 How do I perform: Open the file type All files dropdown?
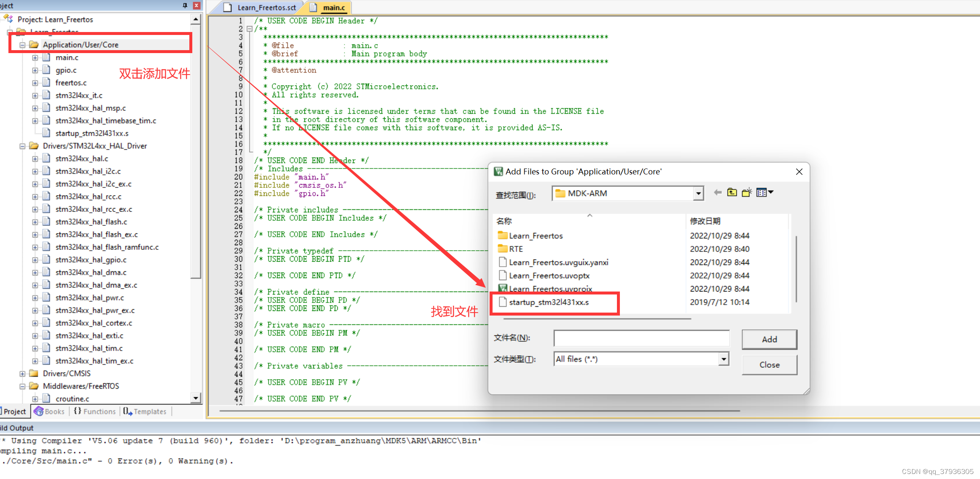(724, 359)
